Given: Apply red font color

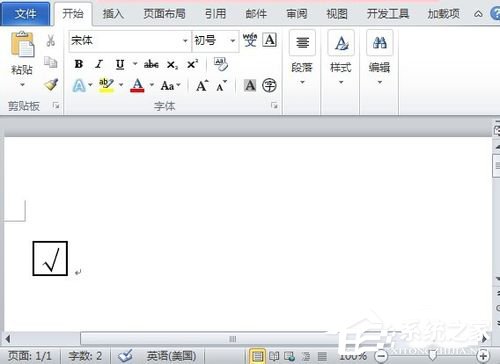Looking at the screenshot, I should 137,85.
